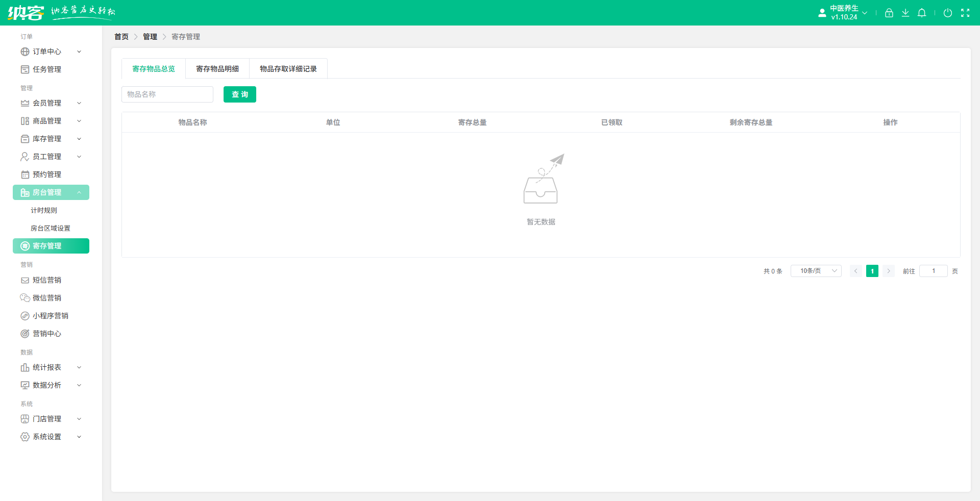Viewport: 980px width, 501px height.
Task: Click the 短信营销 envelope icon
Action: [25, 280]
